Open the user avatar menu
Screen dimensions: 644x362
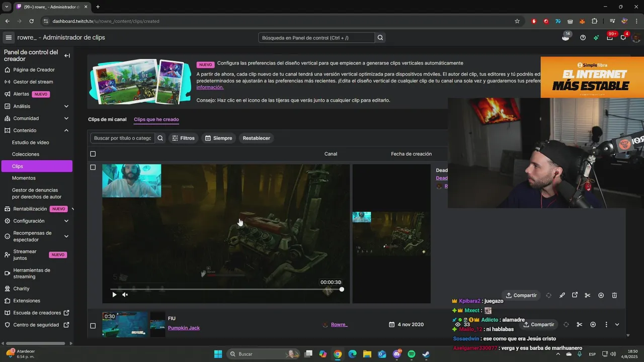[x=636, y=38]
